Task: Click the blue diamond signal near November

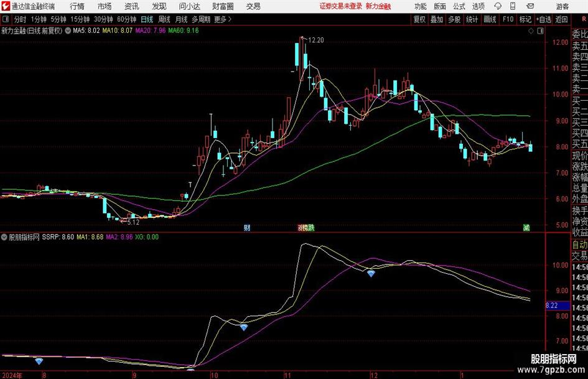Action: pos(371,274)
